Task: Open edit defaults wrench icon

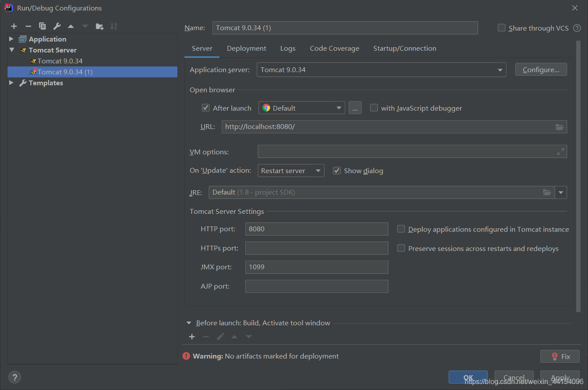Action: click(x=57, y=26)
